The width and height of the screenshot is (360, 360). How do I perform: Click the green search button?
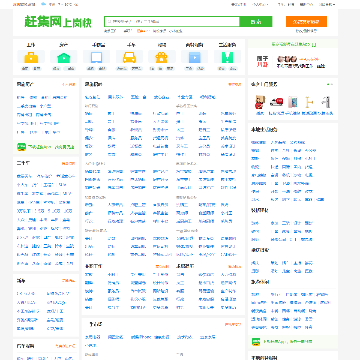pos(256,22)
